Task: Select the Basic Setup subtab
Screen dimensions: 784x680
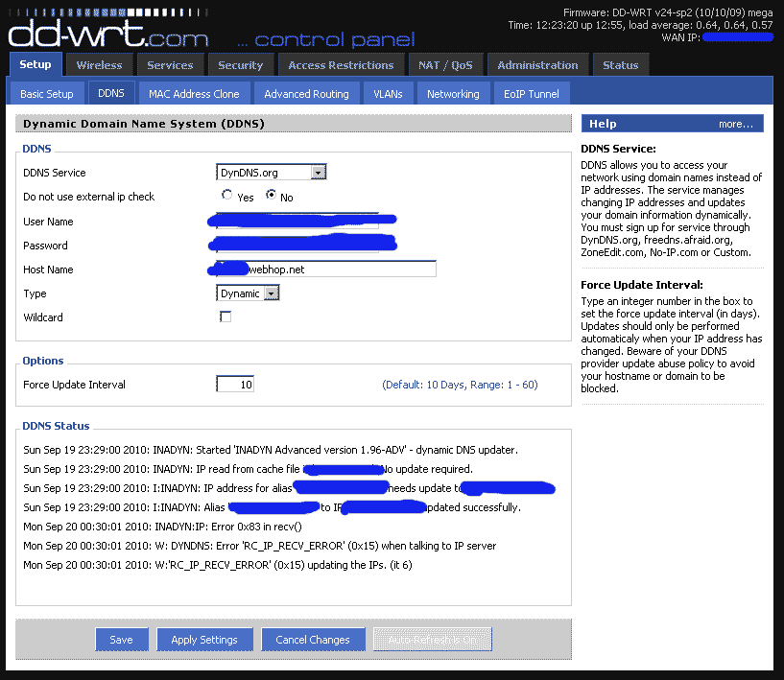Action: click(x=46, y=94)
